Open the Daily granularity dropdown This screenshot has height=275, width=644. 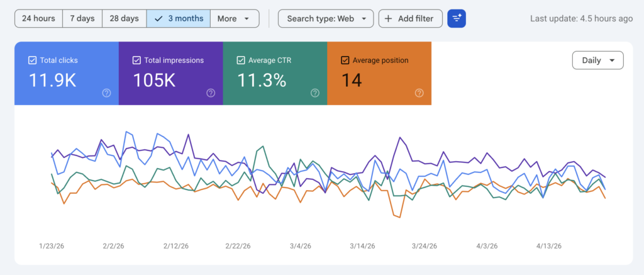click(x=597, y=60)
